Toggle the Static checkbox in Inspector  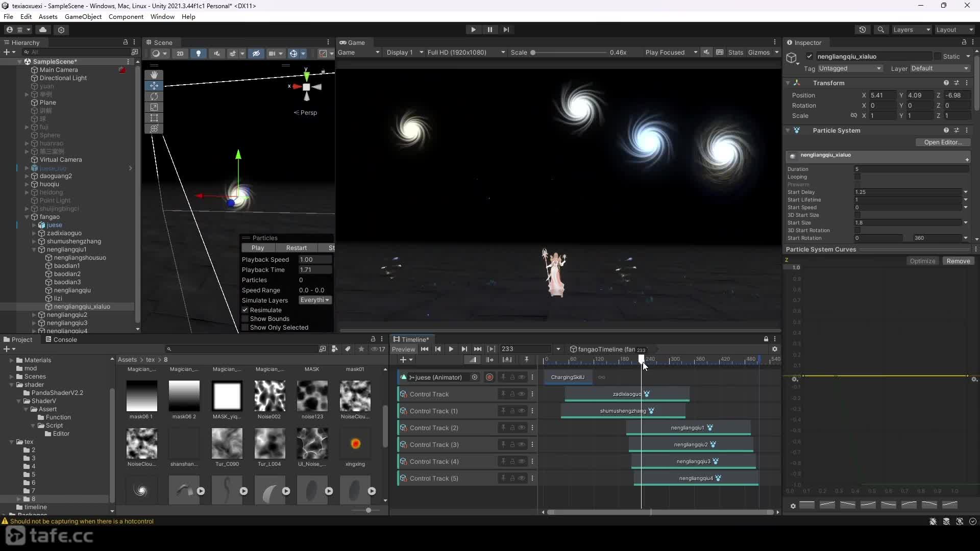pyautogui.click(x=938, y=57)
